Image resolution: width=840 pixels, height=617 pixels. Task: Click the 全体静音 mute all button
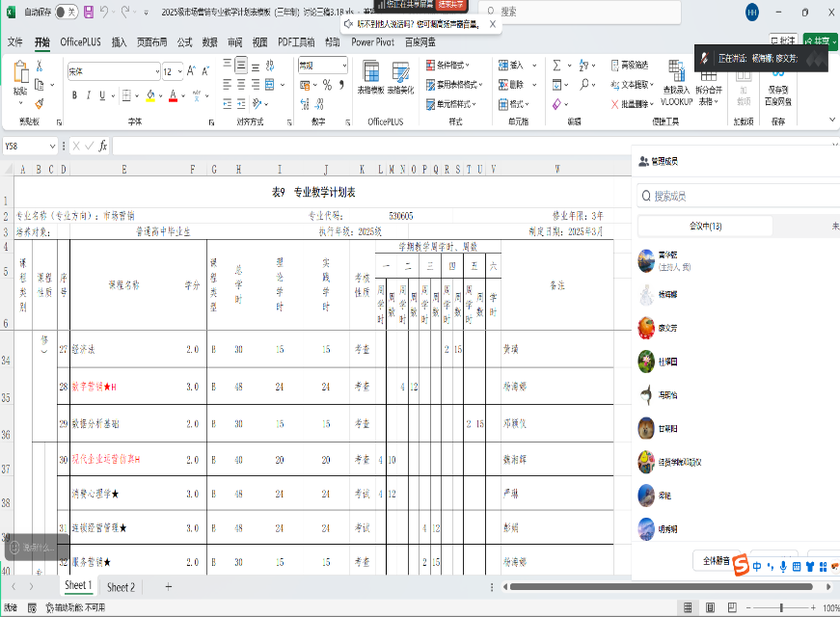pyautogui.click(x=715, y=560)
